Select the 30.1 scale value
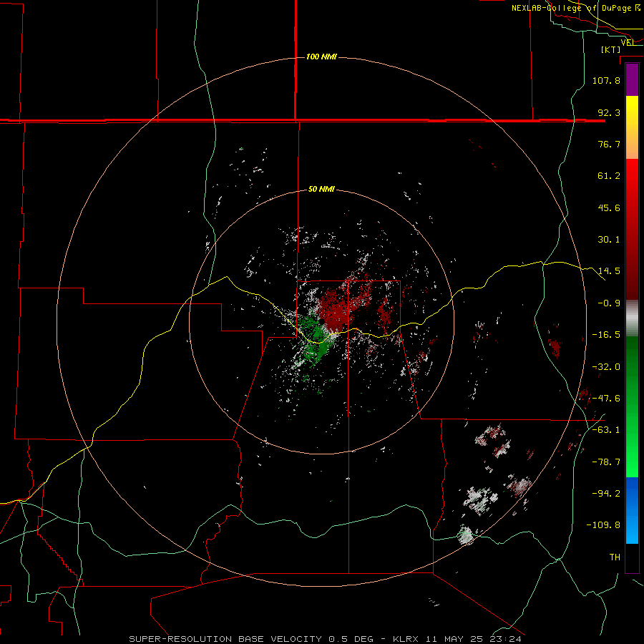This screenshot has height=644, width=644. pos(609,240)
